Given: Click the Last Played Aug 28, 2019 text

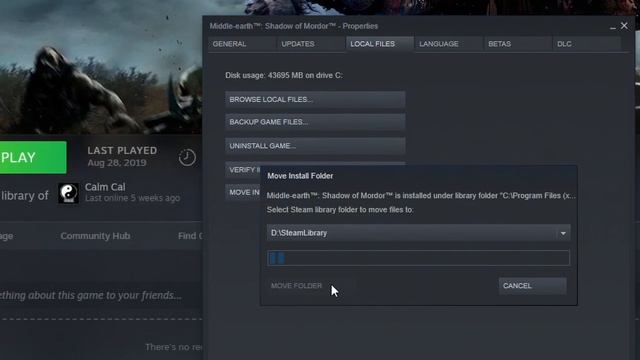Looking at the screenshot, I should pos(122,157).
